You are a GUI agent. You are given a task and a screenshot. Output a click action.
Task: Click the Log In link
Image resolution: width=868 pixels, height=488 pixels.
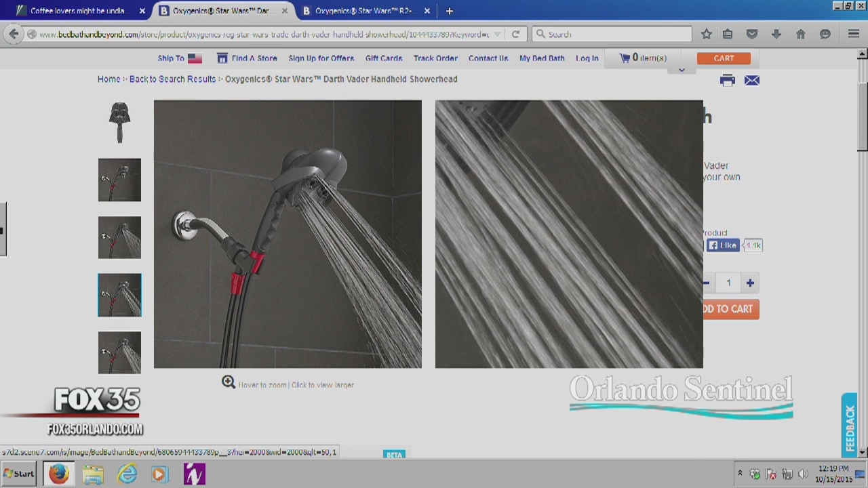pyautogui.click(x=587, y=58)
